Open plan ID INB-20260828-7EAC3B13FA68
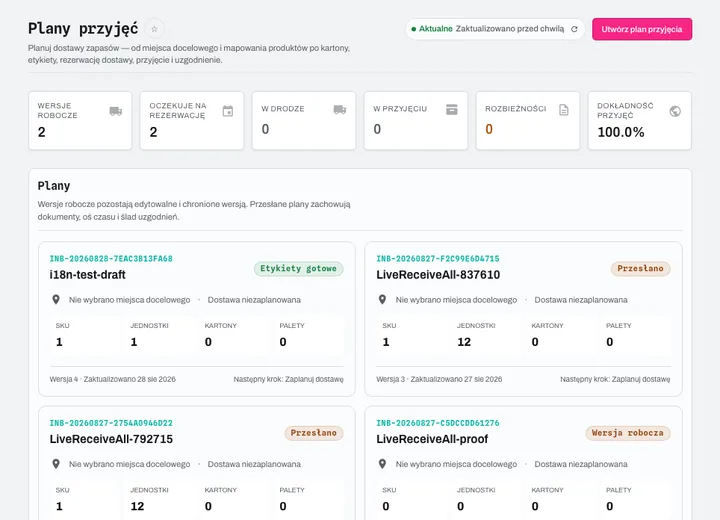Image resolution: width=720 pixels, height=520 pixels. [x=111, y=259]
